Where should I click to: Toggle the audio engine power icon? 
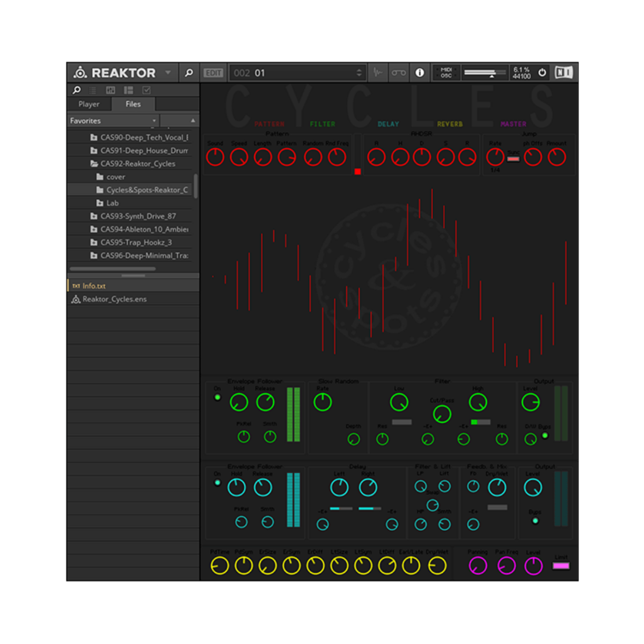(x=542, y=72)
